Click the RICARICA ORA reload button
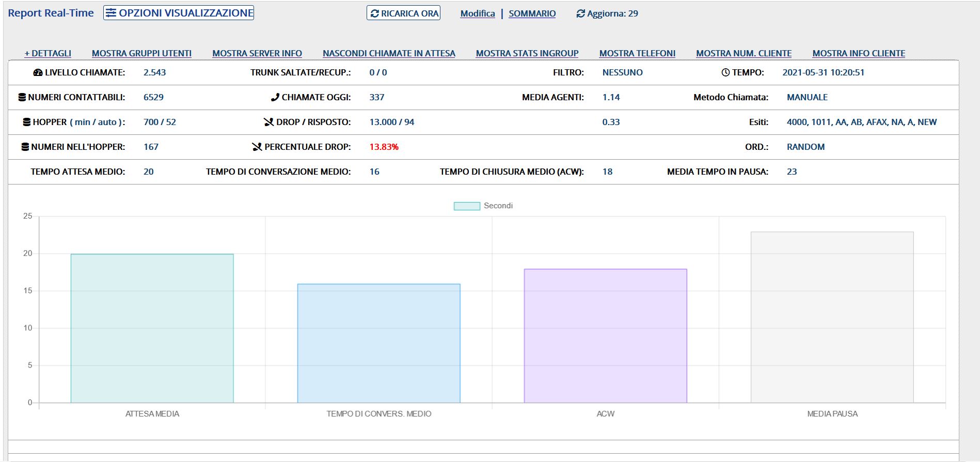 pyautogui.click(x=403, y=13)
